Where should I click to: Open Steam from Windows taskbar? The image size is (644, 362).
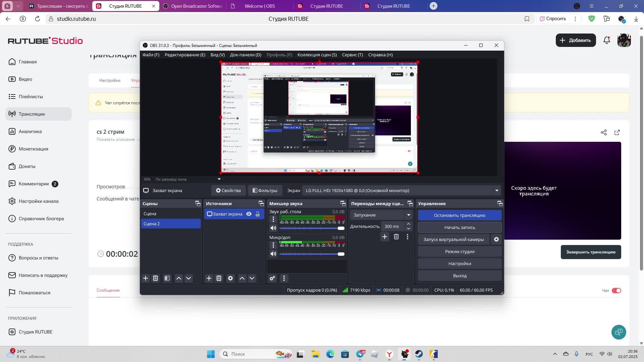coord(419,354)
